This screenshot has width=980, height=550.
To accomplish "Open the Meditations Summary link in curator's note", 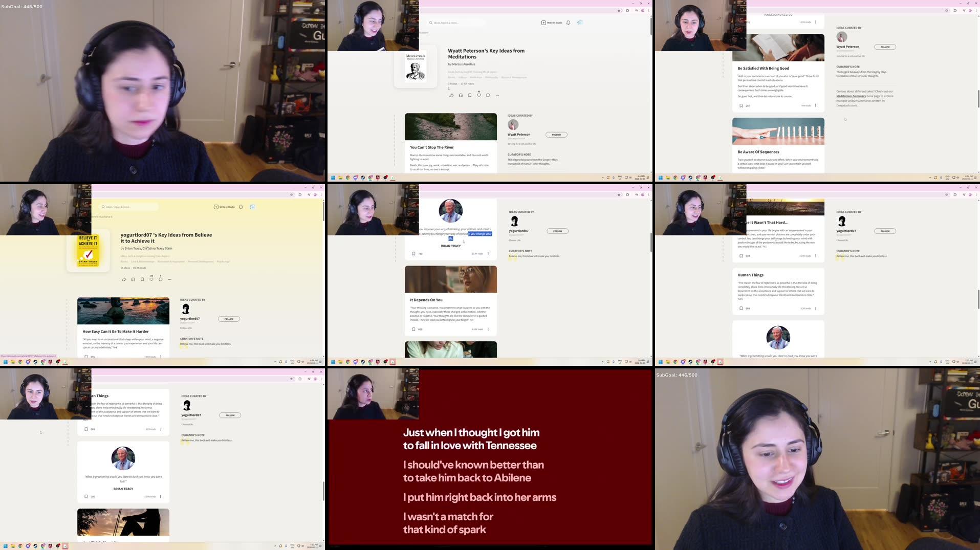I will (x=851, y=96).
